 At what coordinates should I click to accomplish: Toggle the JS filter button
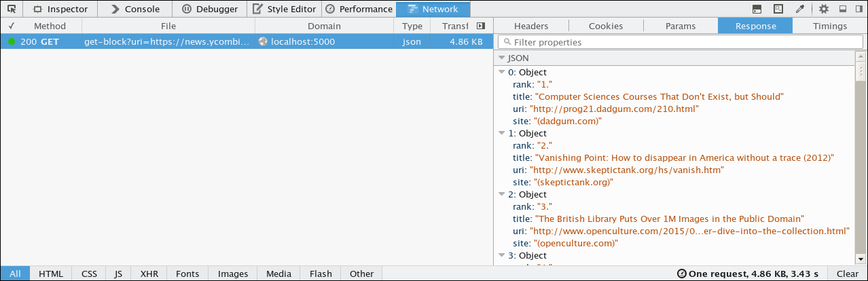119,274
